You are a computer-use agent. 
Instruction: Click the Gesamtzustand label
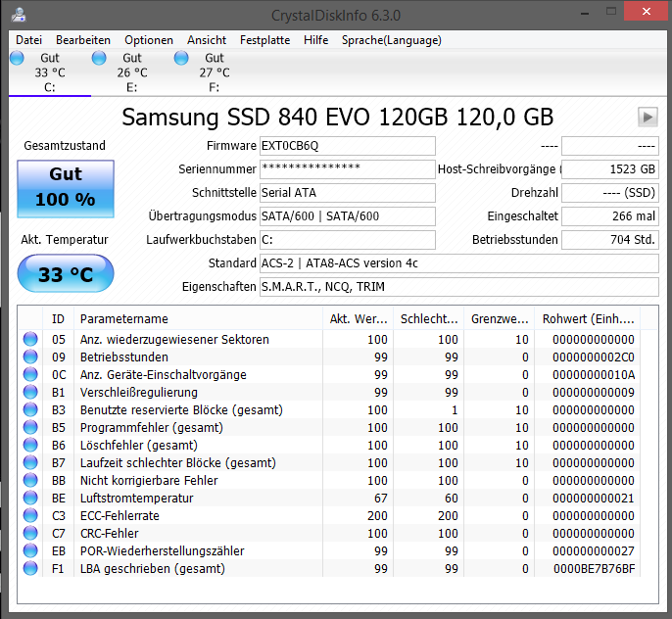click(65, 146)
